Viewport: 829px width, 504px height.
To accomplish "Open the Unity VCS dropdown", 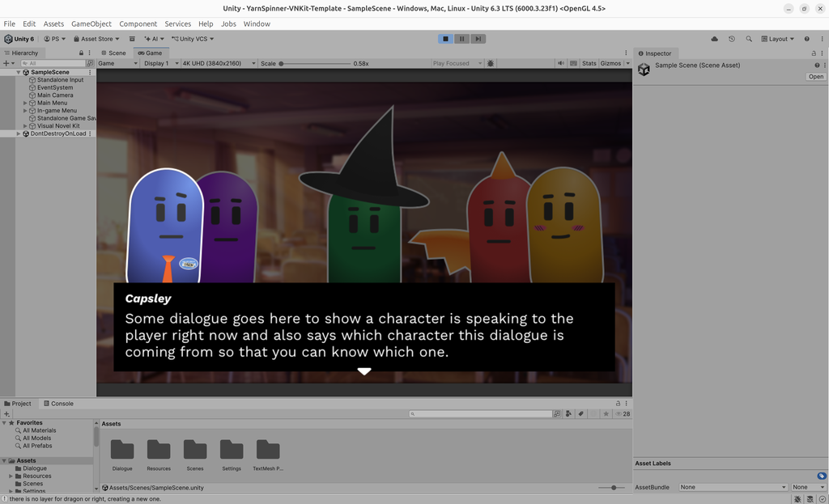I will (x=193, y=39).
